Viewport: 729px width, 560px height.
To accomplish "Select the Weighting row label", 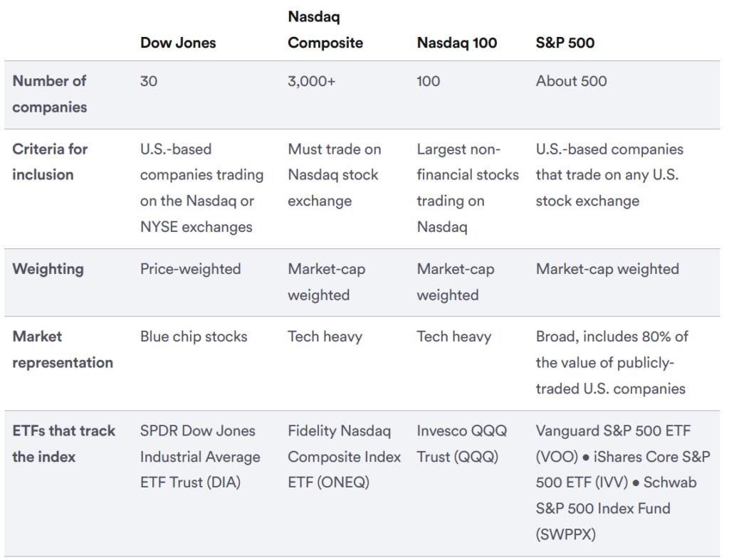I will point(48,269).
